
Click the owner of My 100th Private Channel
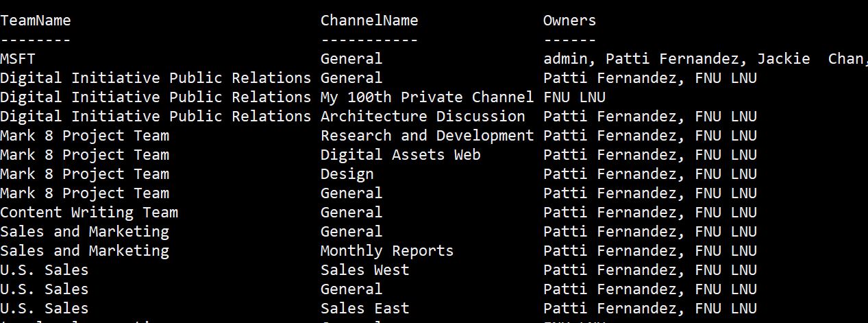[x=574, y=97]
